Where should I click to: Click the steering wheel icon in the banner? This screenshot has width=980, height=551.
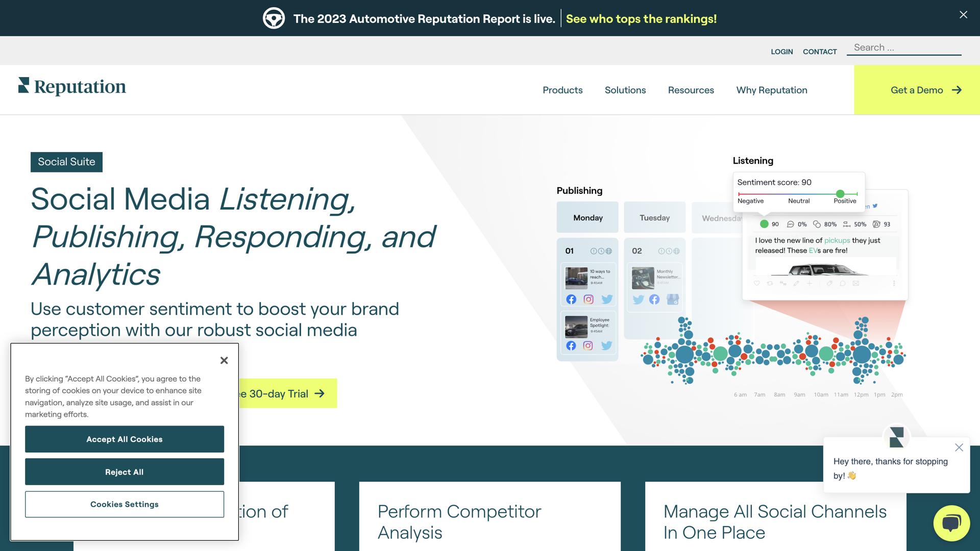pyautogui.click(x=274, y=18)
